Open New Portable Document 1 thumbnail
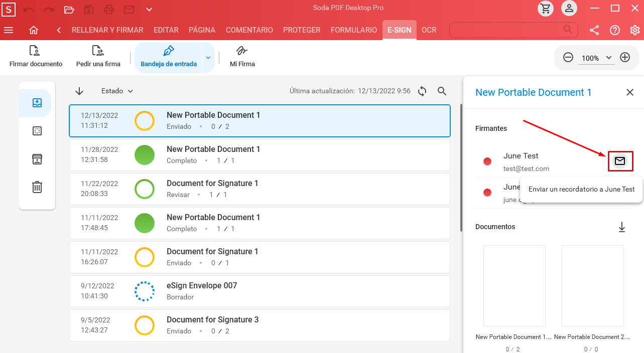Viewport: 644px width, 353px height. (514, 286)
